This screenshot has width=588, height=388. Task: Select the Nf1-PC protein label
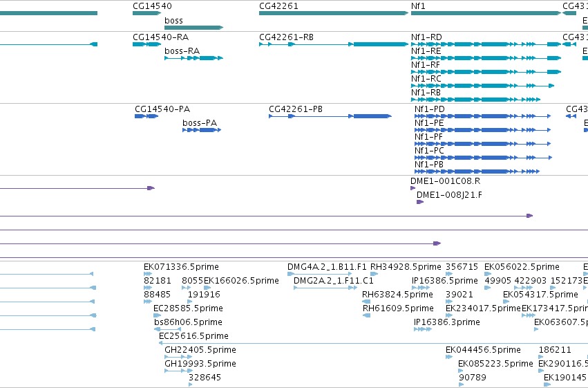[x=429, y=151]
